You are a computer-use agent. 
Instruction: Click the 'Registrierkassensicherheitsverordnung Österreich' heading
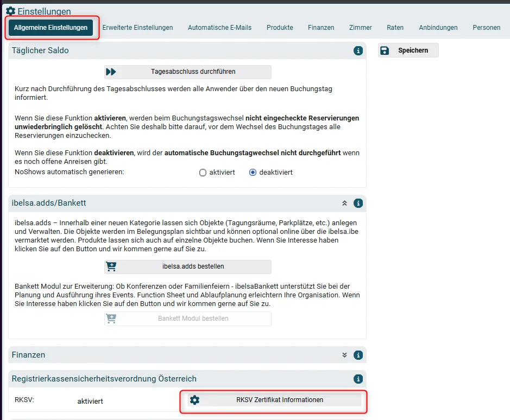tap(104, 379)
